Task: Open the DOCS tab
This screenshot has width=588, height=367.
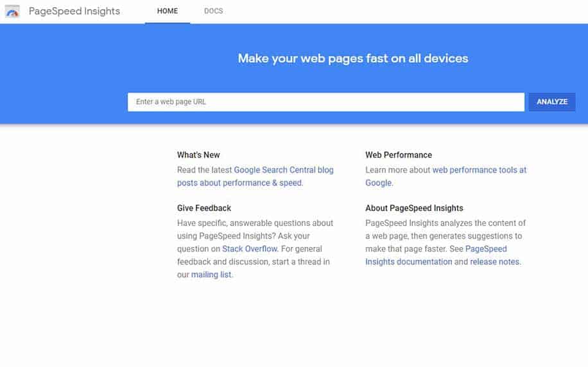Action: click(213, 12)
